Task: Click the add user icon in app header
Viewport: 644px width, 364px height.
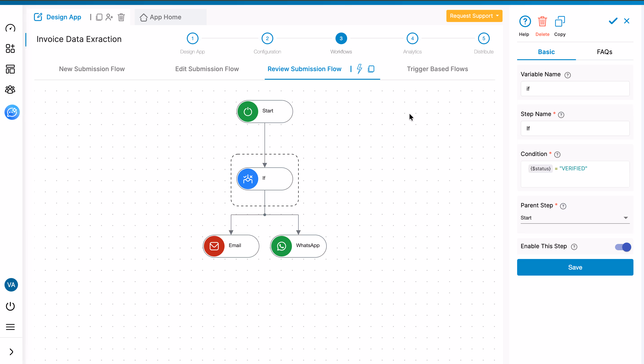Action: (x=109, y=17)
